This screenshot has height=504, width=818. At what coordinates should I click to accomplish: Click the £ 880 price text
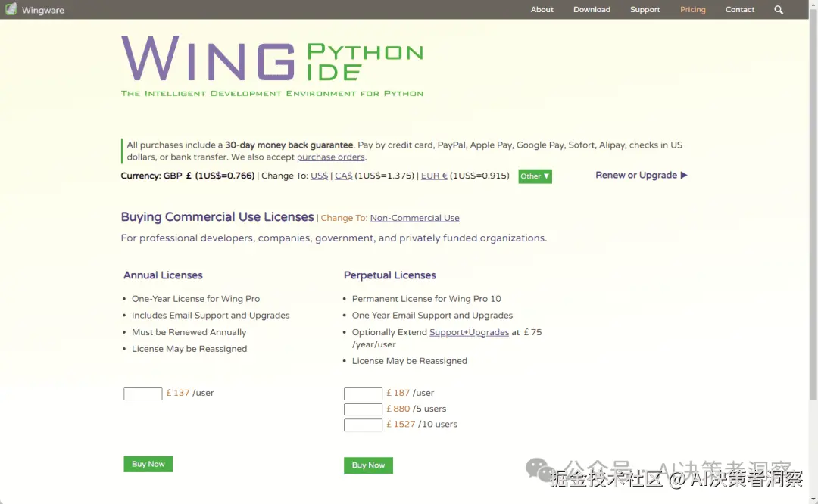(398, 409)
